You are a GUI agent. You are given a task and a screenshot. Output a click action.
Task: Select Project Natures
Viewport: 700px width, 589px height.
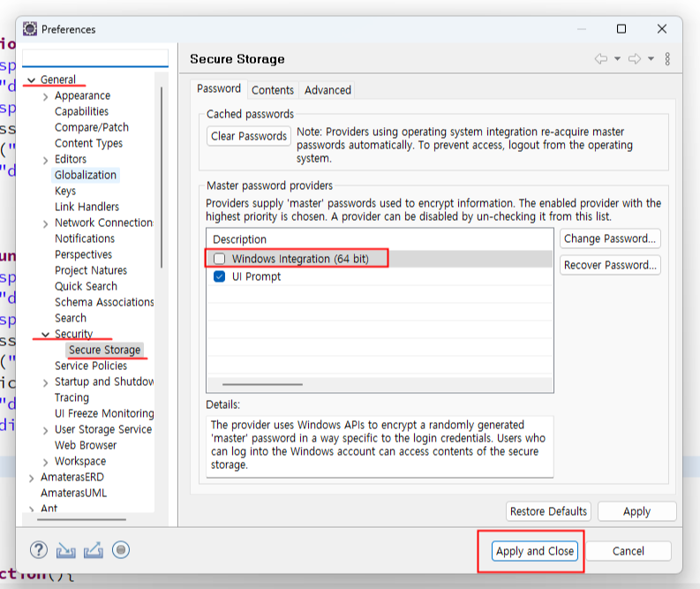point(91,270)
